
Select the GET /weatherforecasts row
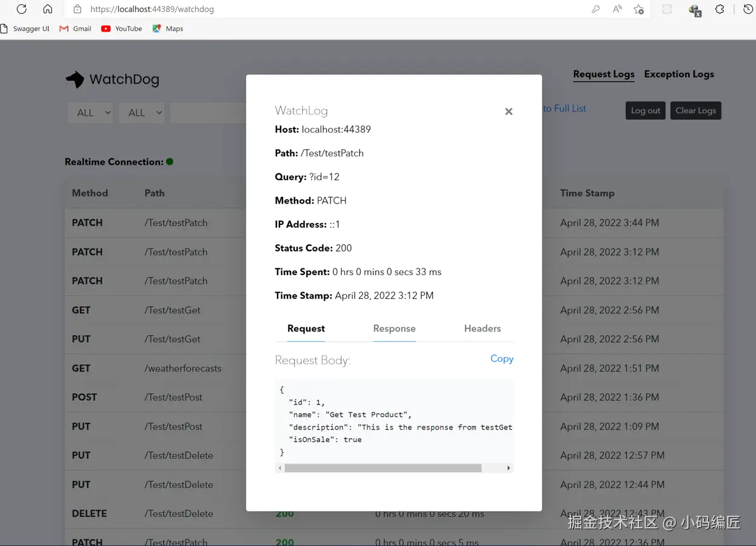[x=394, y=368]
